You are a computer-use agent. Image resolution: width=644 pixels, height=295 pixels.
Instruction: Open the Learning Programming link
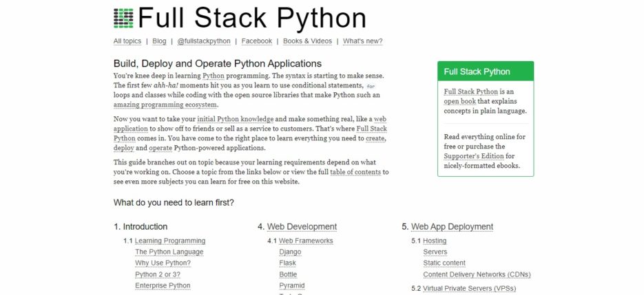click(170, 241)
